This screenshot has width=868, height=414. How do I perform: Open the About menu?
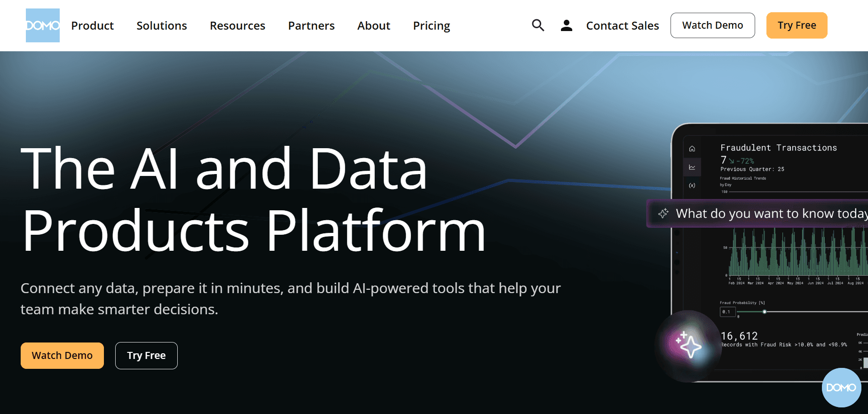374,25
